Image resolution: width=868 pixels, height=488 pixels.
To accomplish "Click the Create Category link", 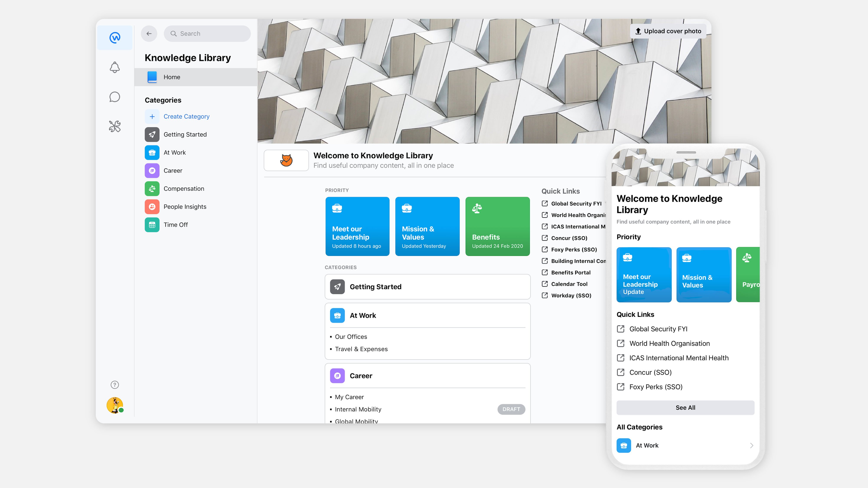I will [x=186, y=116].
